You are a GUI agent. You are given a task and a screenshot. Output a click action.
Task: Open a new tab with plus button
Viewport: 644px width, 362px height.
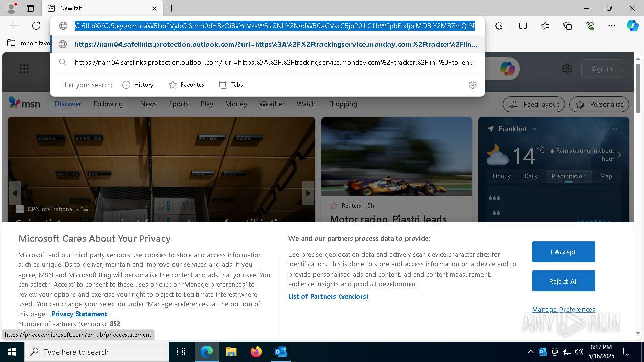(172, 8)
